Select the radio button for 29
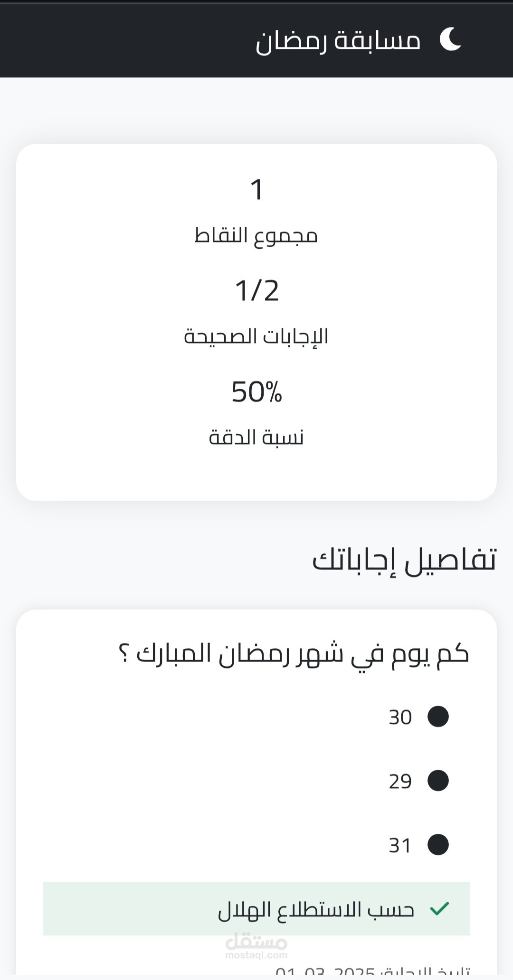 (x=438, y=781)
